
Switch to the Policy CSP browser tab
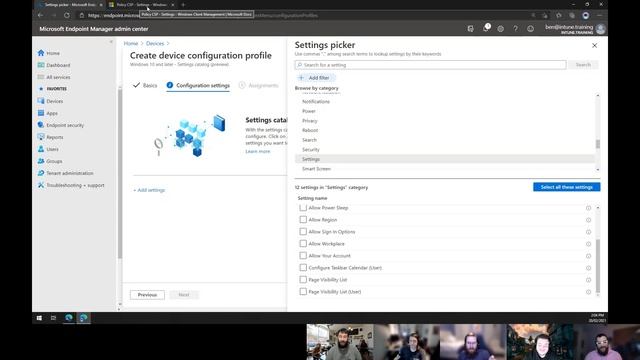tap(140, 4)
